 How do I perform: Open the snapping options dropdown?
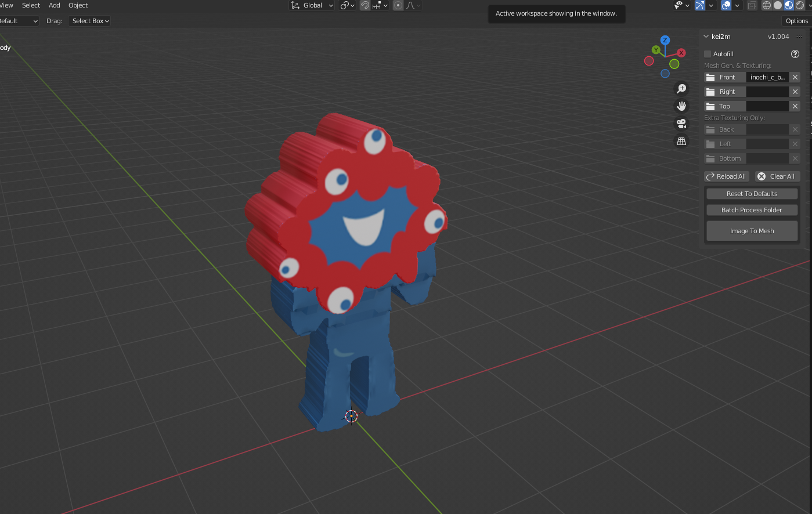click(380, 5)
